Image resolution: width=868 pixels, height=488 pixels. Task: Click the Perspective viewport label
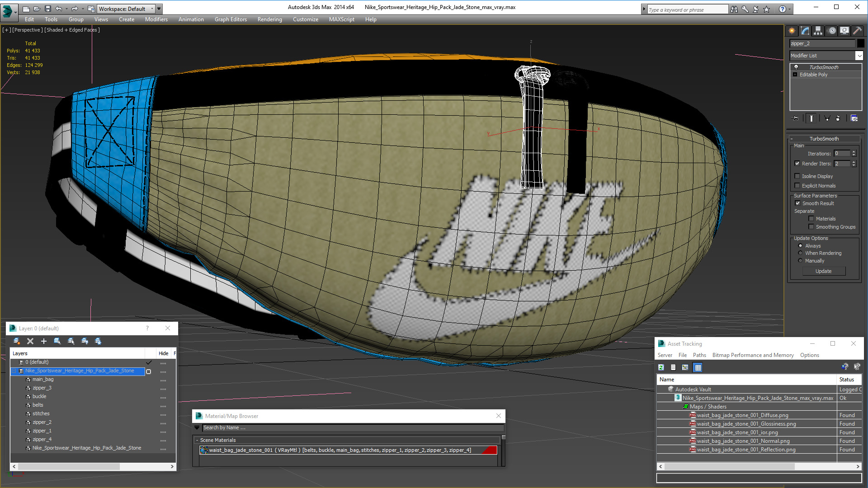point(28,30)
